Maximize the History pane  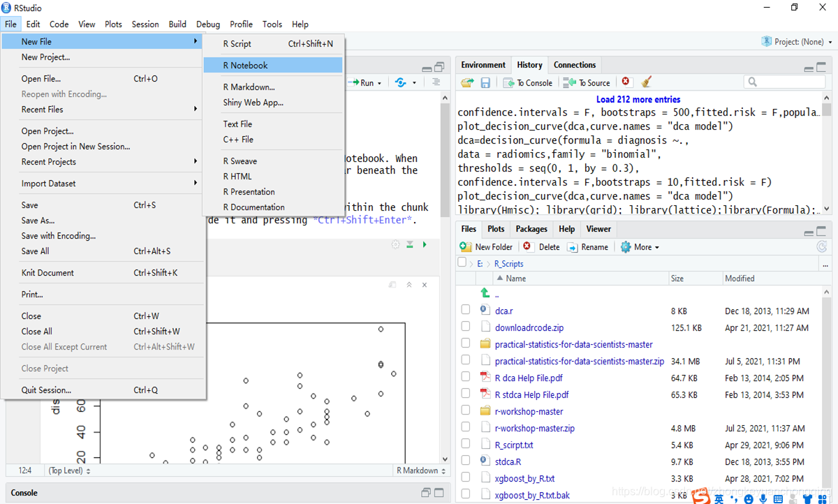click(x=822, y=68)
